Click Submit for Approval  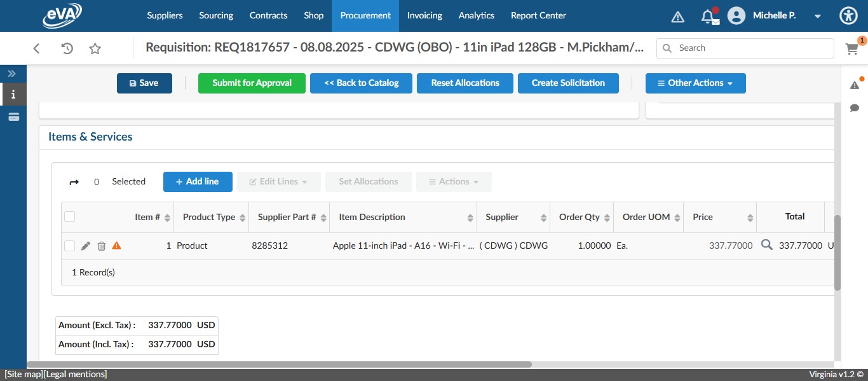click(252, 83)
